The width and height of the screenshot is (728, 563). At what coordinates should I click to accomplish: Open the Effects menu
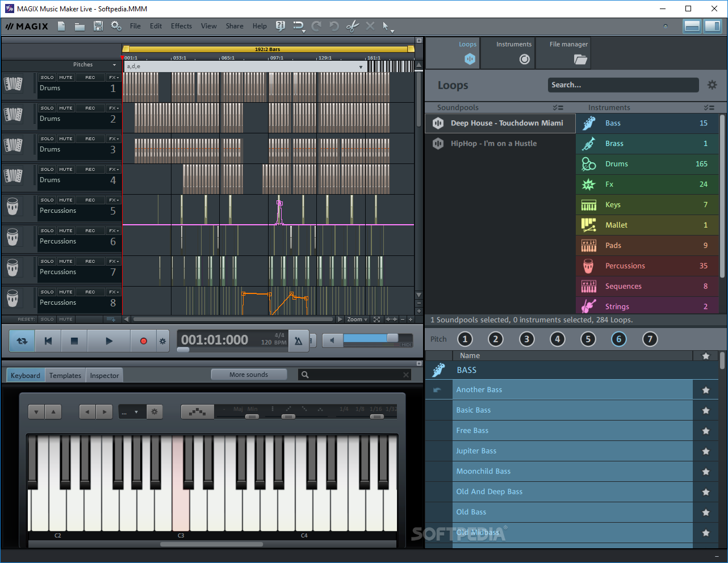181,26
